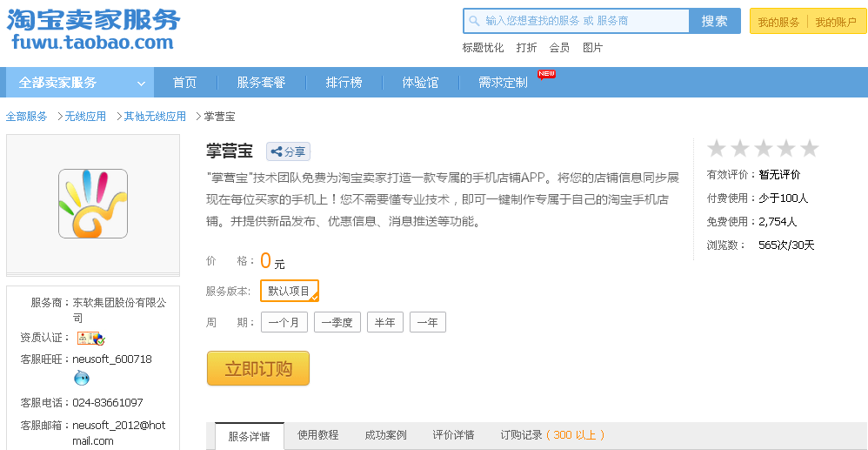Open the Wangwang chat icon
The image size is (868, 450).
pyautogui.click(x=82, y=378)
